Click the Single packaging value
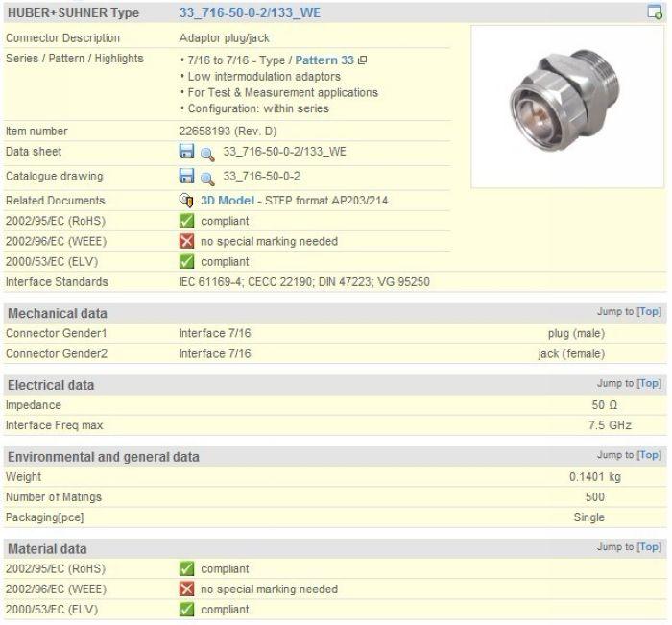Viewport: 672px width, 625px height. pyautogui.click(x=588, y=517)
